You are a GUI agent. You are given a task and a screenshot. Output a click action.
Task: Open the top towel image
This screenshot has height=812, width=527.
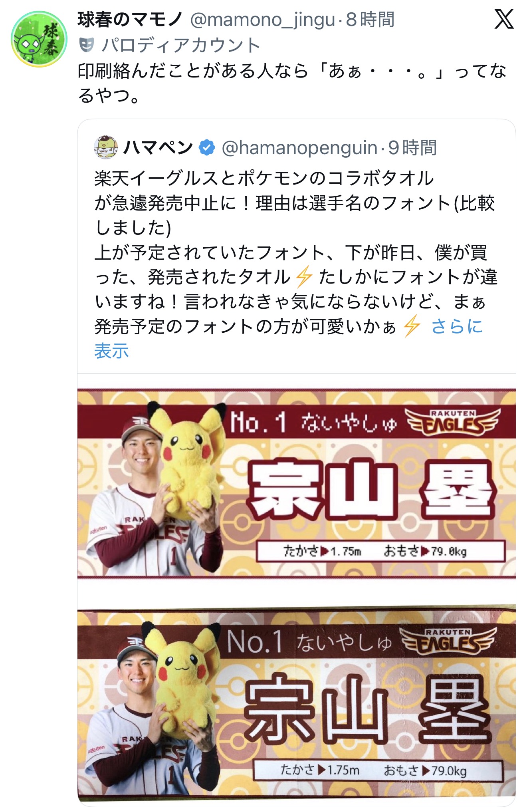point(297,483)
